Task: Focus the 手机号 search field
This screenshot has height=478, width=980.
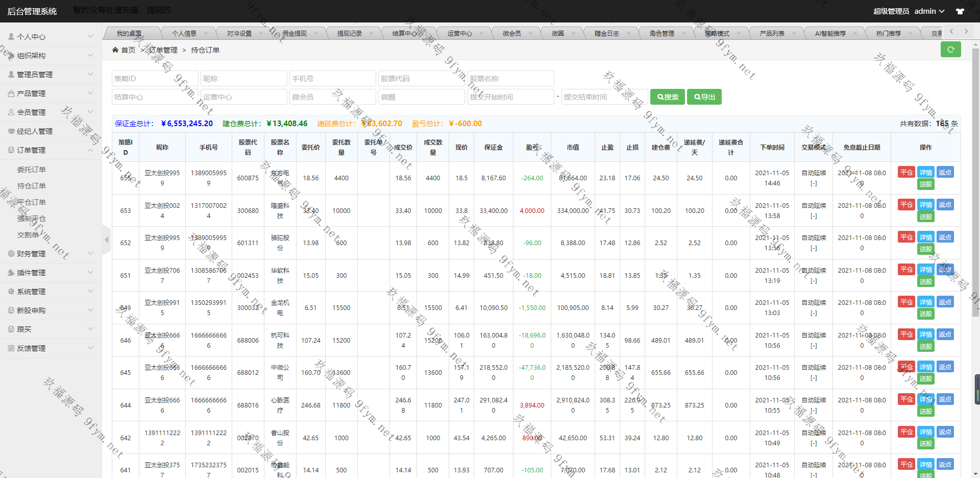Action: (333, 79)
